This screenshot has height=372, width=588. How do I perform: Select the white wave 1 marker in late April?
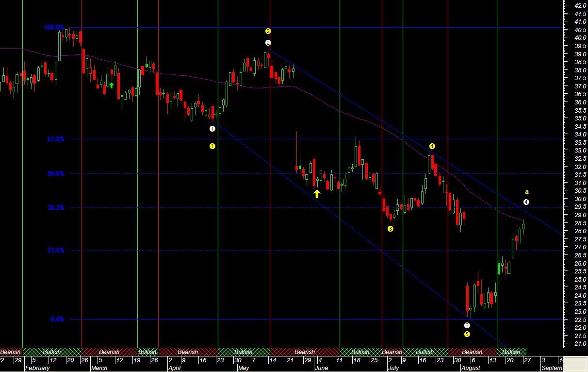pos(212,129)
